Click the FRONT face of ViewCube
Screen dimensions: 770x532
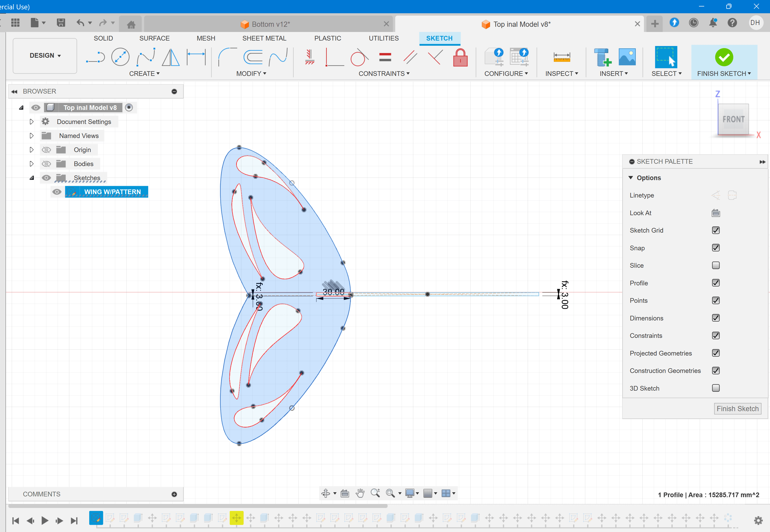click(x=733, y=119)
